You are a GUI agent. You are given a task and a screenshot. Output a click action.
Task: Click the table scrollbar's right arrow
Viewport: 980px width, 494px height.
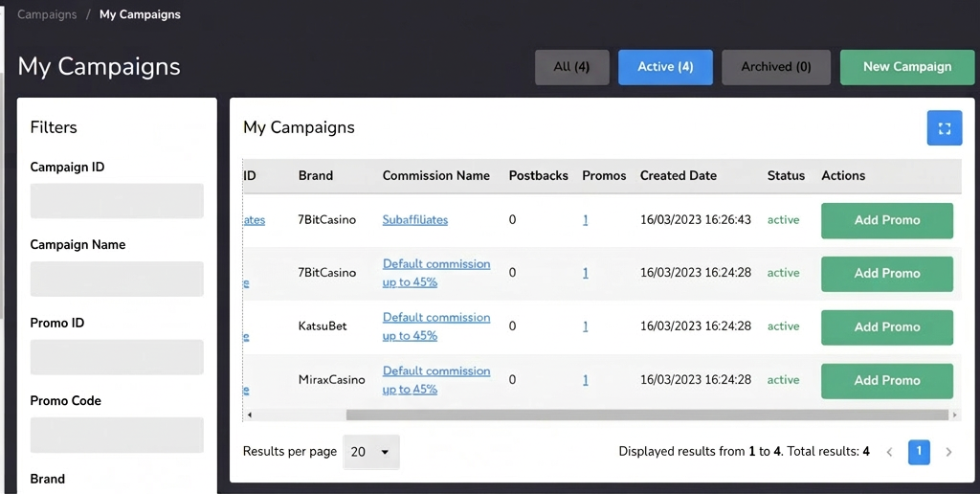(x=954, y=415)
